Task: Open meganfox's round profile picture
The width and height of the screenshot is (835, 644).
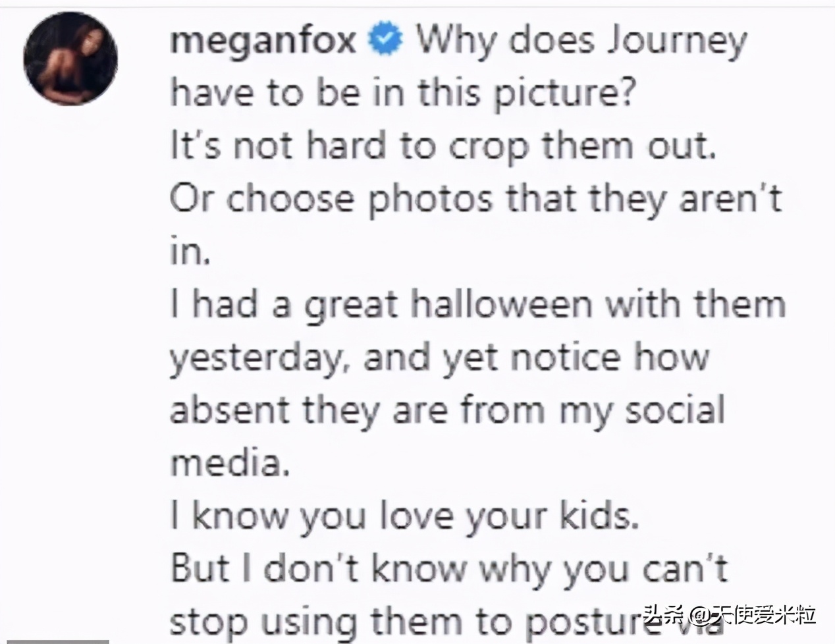Action: (x=70, y=58)
